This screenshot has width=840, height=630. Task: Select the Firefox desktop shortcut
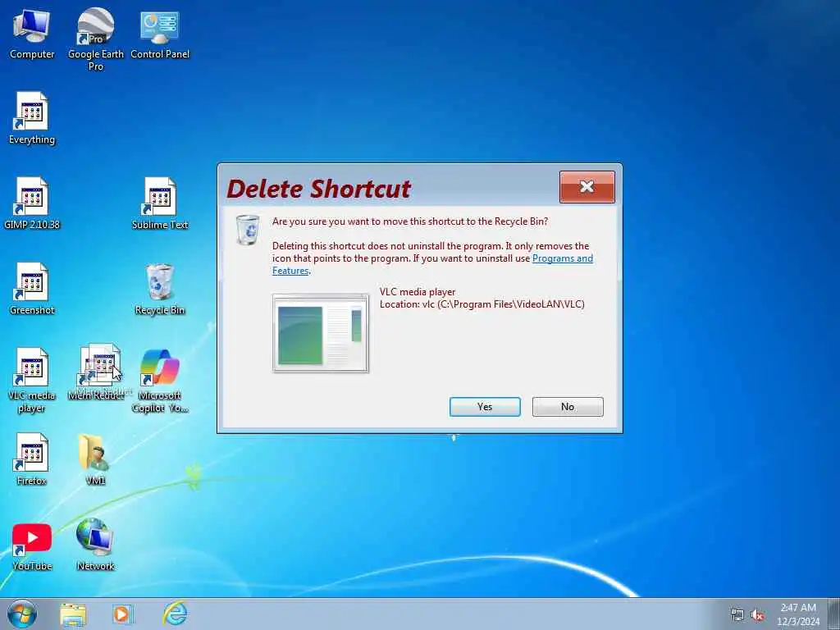coord(32,459)
